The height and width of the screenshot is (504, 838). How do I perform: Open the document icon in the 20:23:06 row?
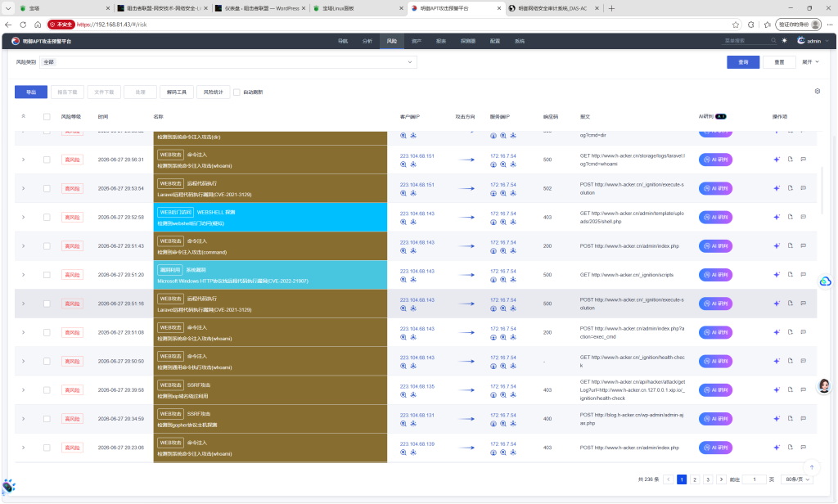[790, 448]
